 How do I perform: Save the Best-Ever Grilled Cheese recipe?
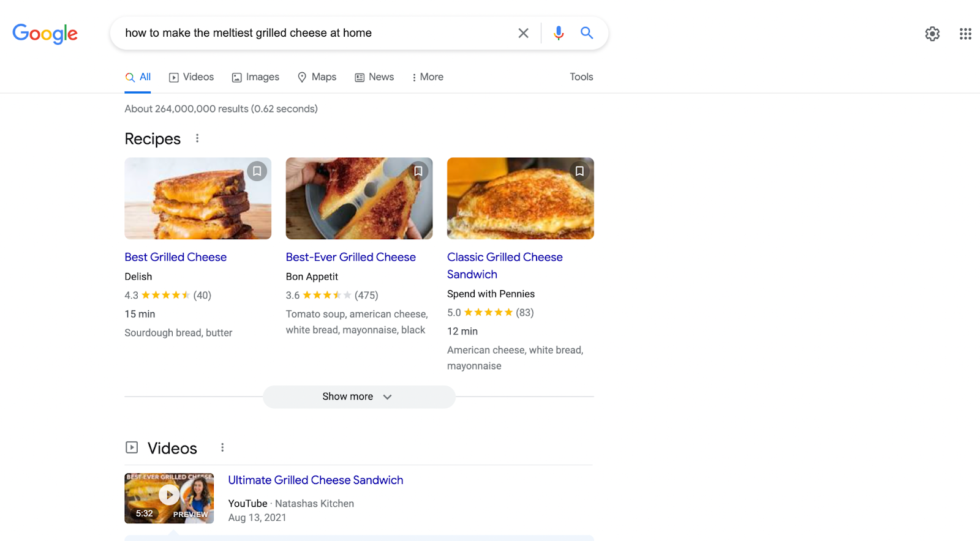coord(418,171)
